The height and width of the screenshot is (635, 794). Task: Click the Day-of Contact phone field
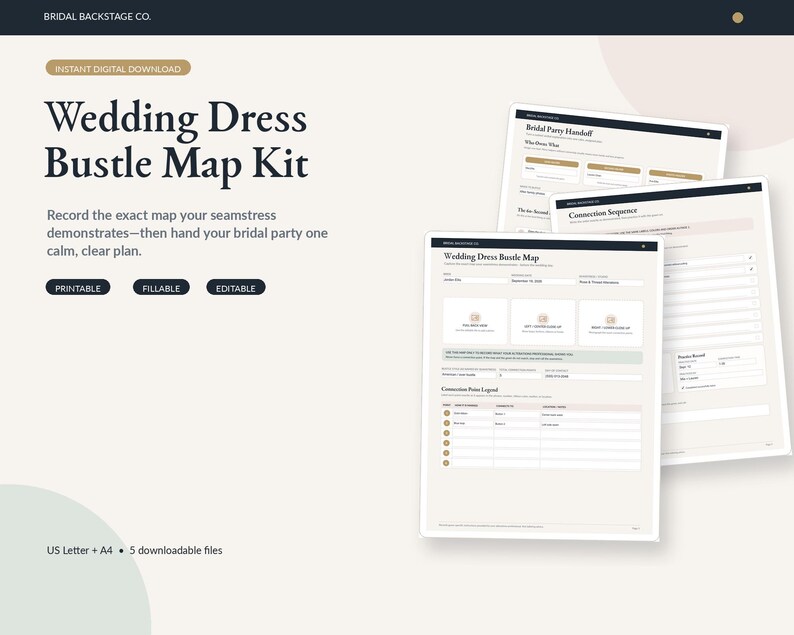[593, 377]
